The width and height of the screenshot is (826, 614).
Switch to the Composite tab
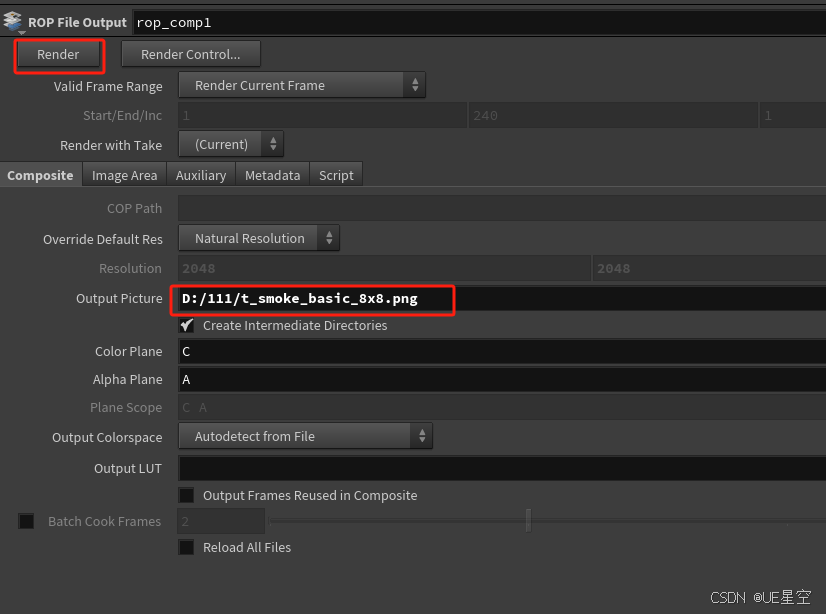[41, 175]
